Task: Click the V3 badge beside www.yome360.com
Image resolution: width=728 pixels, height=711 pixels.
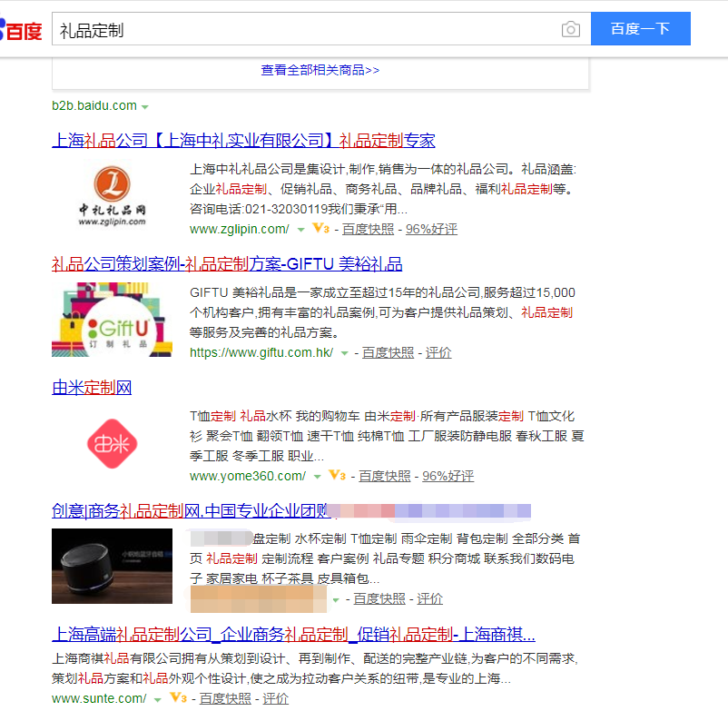Action: (338, 476)
